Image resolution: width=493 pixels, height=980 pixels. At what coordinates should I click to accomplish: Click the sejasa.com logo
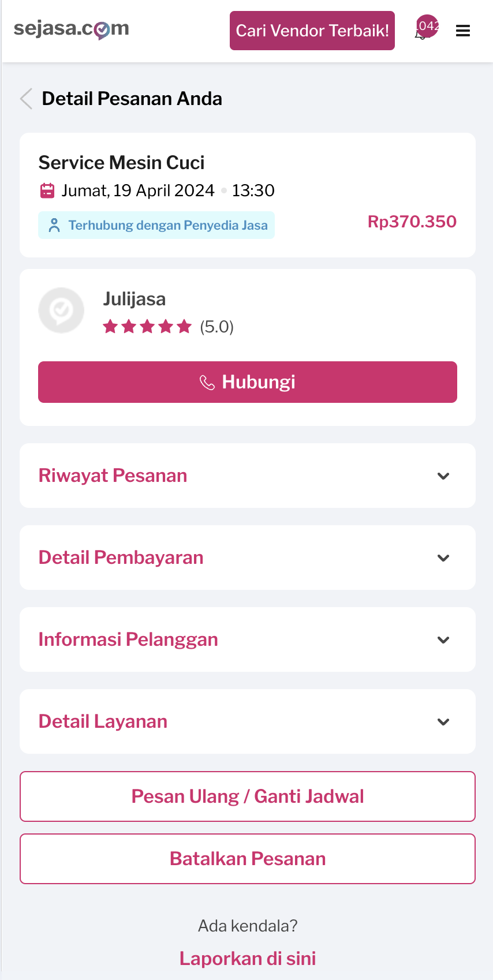coord(71,29)
